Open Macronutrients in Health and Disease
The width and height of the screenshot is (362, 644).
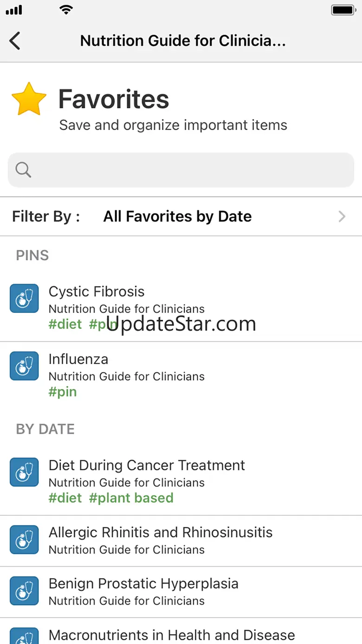tap(172, 634)
